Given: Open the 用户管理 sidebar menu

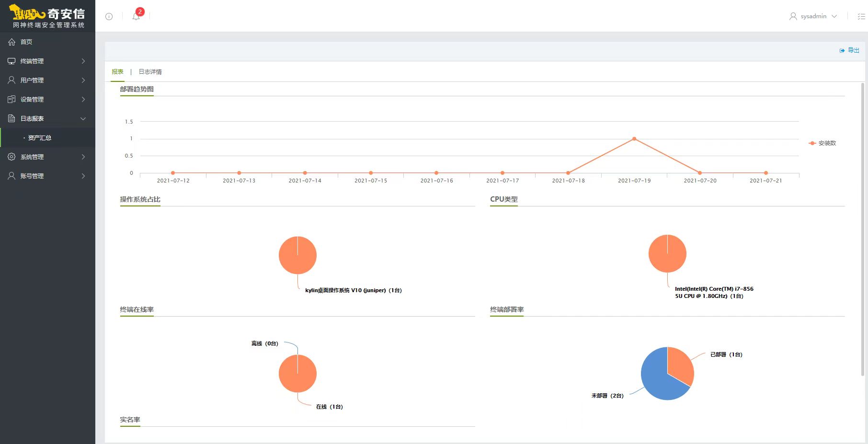Looking at the screenshot, I should (47, 80).
